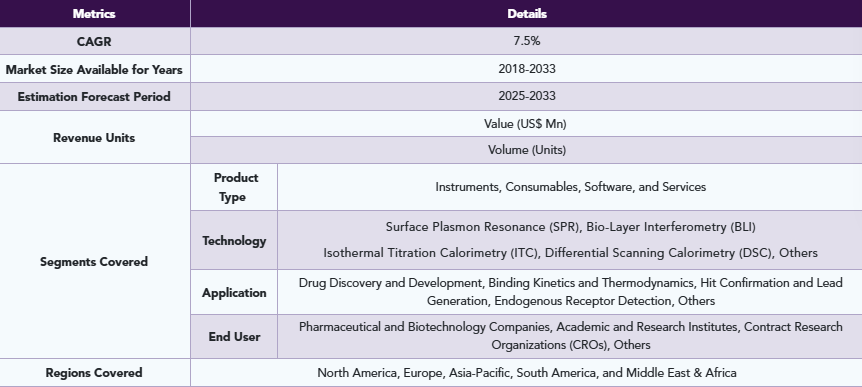Select the Application sub-label
Viewport: 862px width, 387px height.
point(234,293)
